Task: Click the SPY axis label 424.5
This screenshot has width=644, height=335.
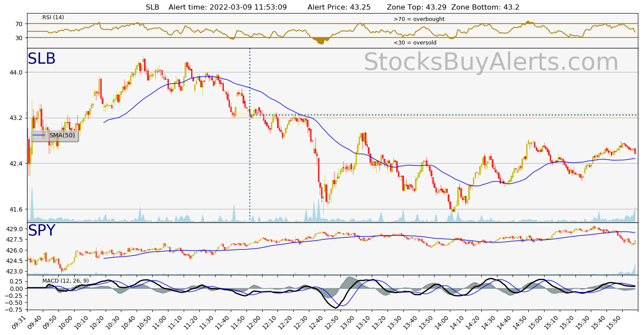Action: [15, 261]
